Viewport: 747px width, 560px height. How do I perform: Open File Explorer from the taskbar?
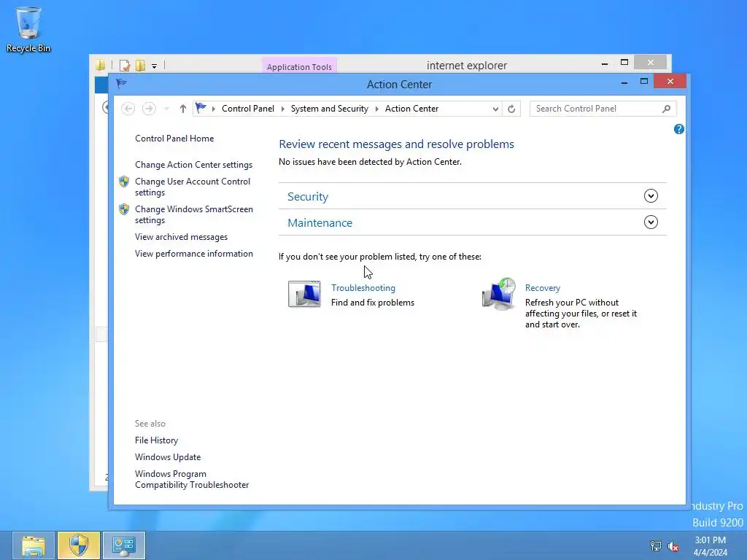tap(34, 545)
